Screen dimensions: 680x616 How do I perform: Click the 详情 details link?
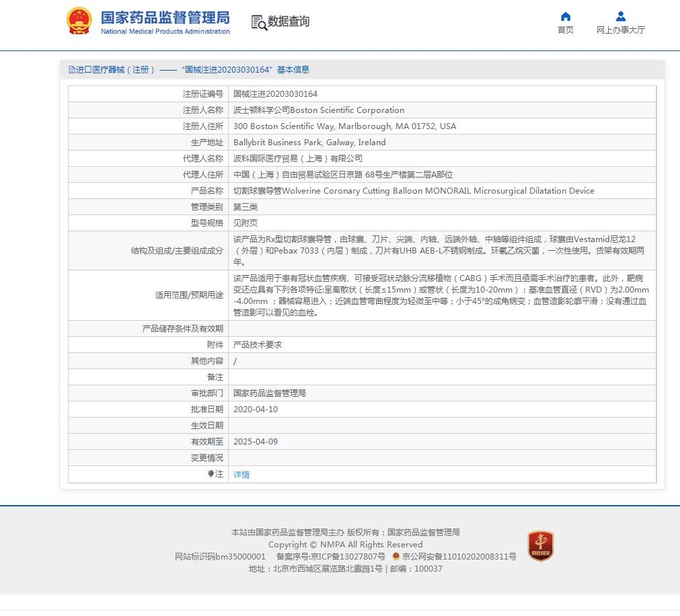tap(241, 475)
